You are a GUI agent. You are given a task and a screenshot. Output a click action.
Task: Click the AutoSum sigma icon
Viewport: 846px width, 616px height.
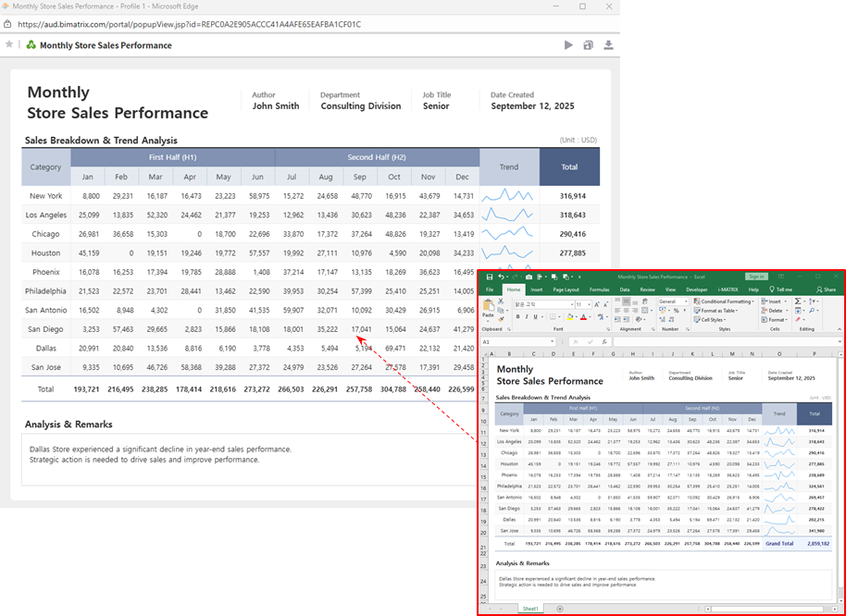click(x=798, y=302)
